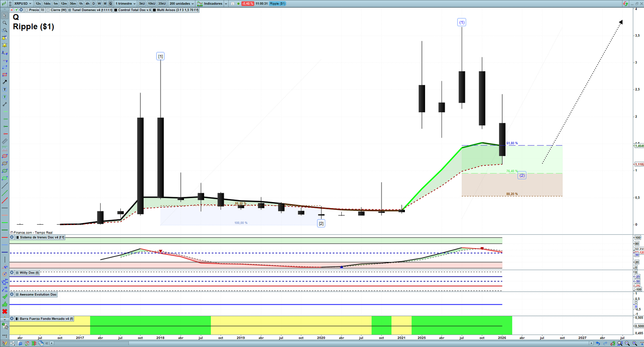The image size is (644, 347).
Task: Open the 200 unidades dropdown
Action: coord(182,4)
